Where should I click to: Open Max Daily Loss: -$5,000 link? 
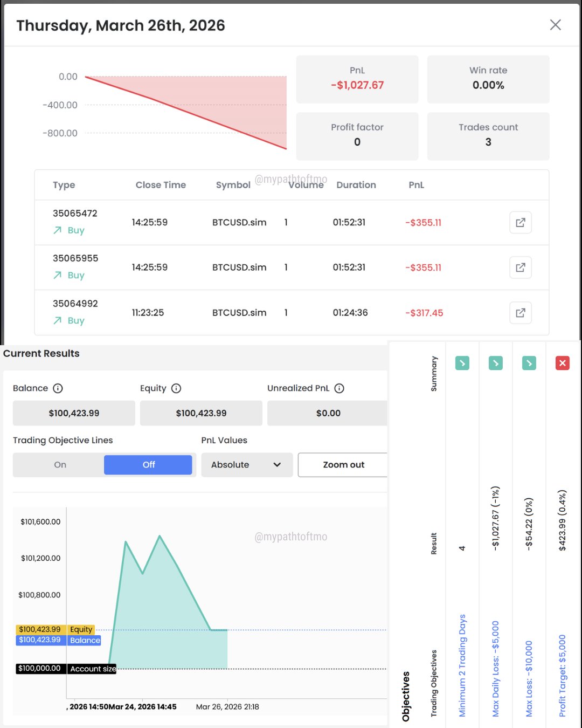point(496,669)
